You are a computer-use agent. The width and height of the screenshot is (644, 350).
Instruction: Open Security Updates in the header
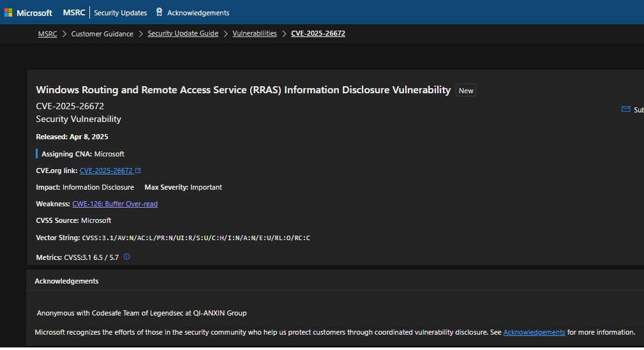point(120,13)
